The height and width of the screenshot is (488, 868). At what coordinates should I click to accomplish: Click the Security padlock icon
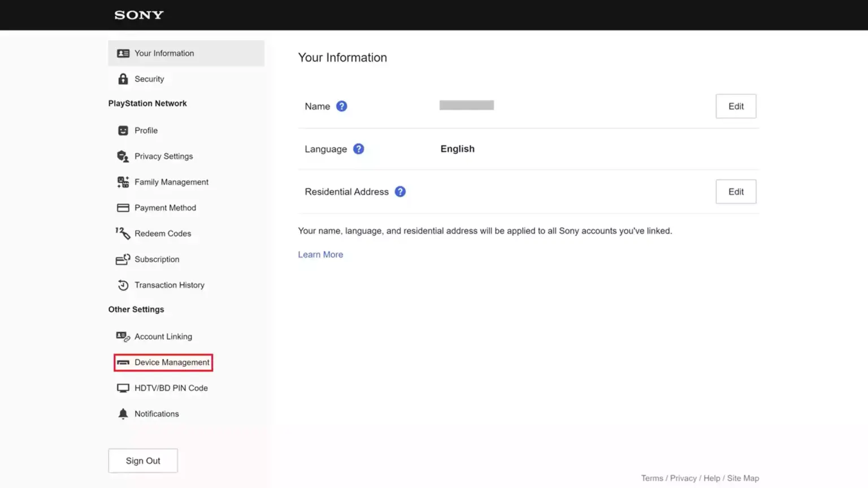coord(123,79)
